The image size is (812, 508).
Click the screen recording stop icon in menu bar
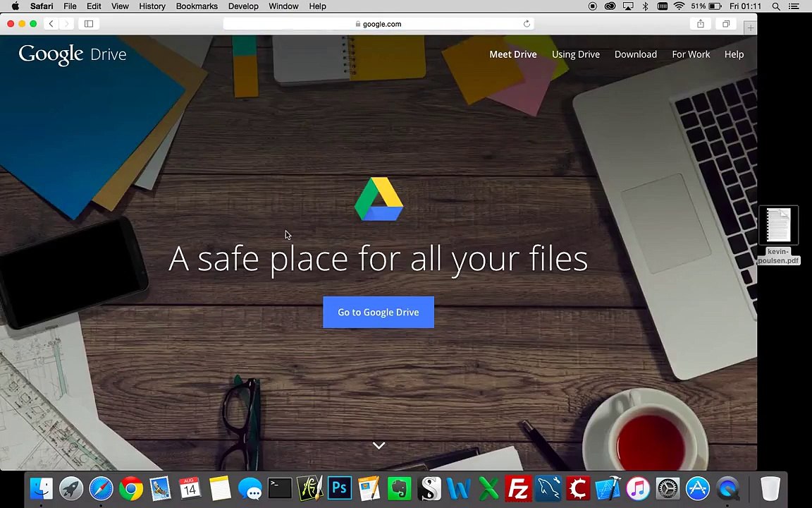point(592,6)
